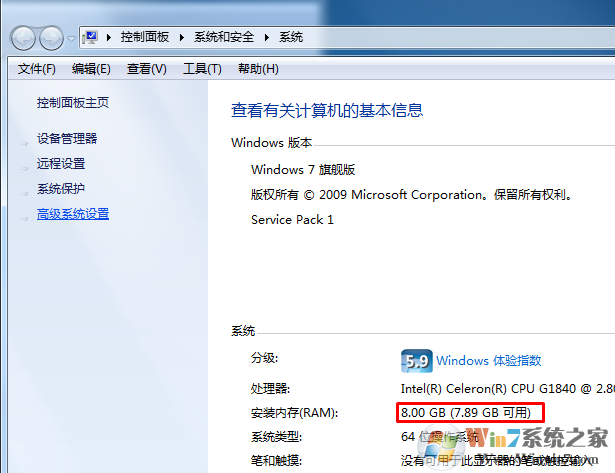Click the 系统类型: label
Screen dimensions: 615x473
[x=276, y=437]
